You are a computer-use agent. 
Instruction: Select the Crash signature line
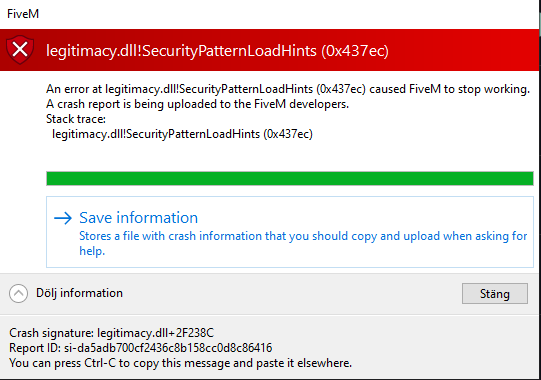point(111,333)
